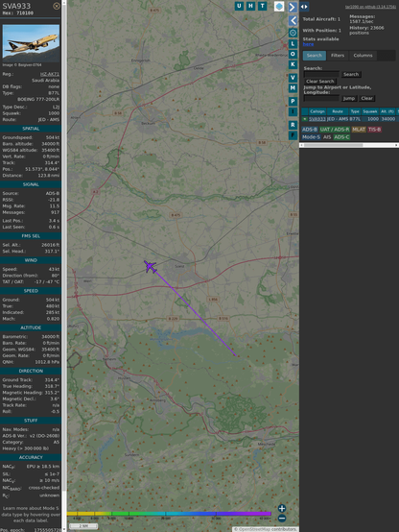Click the Clear button beside Jump
This screenshot has width=399, height=532.
tap(366, 98)
